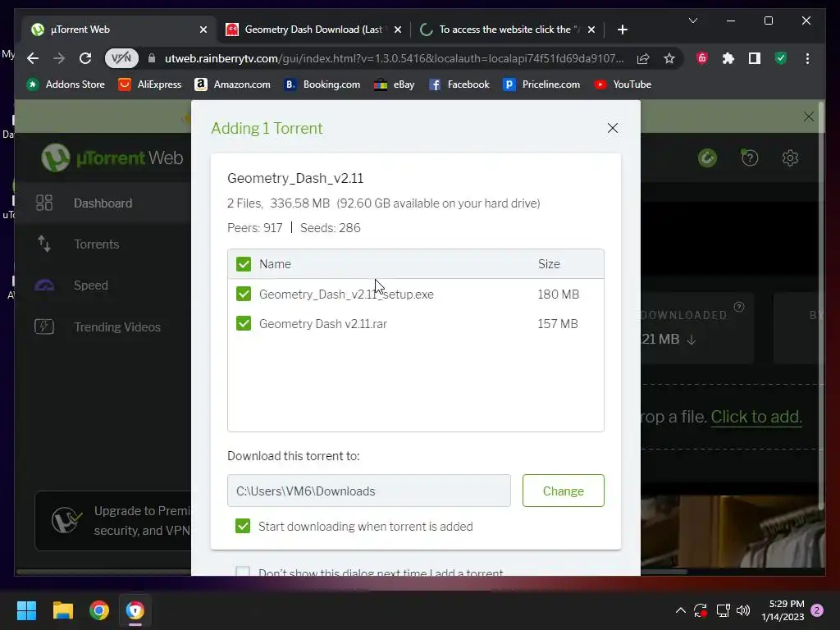This screenshot has width=840, height=630.
Task: Open the notification count badge
Action: pyautogui.click(x=817, y=610)
